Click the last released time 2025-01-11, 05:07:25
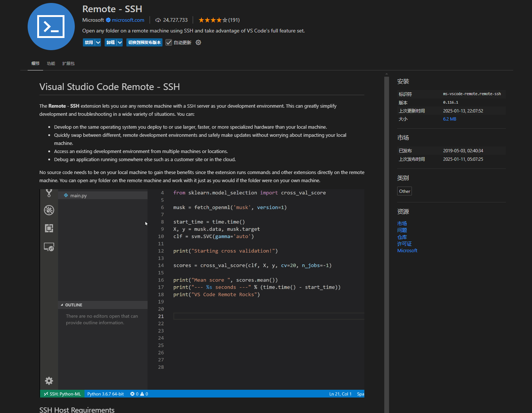The height and width of the screenshot is (413, 532). click(x=463, y=159)
